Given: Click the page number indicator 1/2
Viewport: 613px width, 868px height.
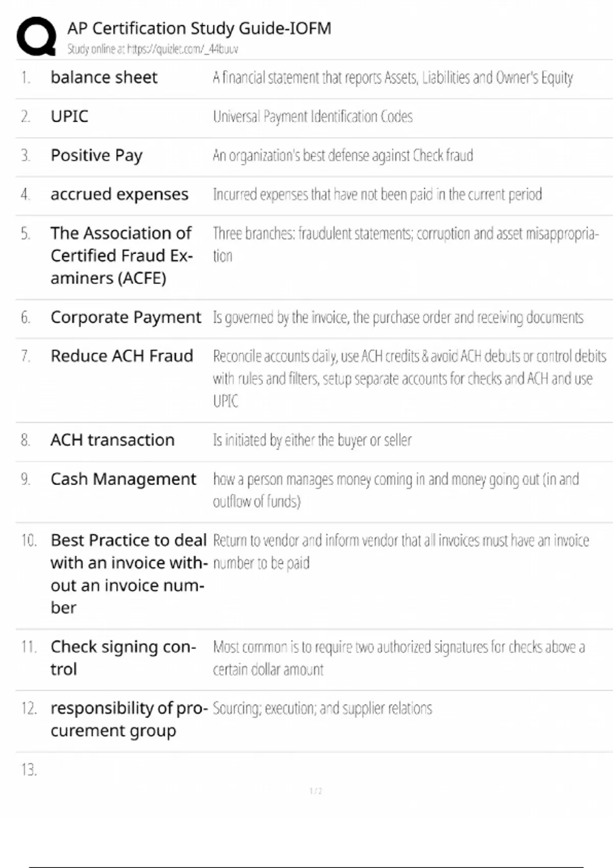Looking at the screenshot, I should [316, 791].
